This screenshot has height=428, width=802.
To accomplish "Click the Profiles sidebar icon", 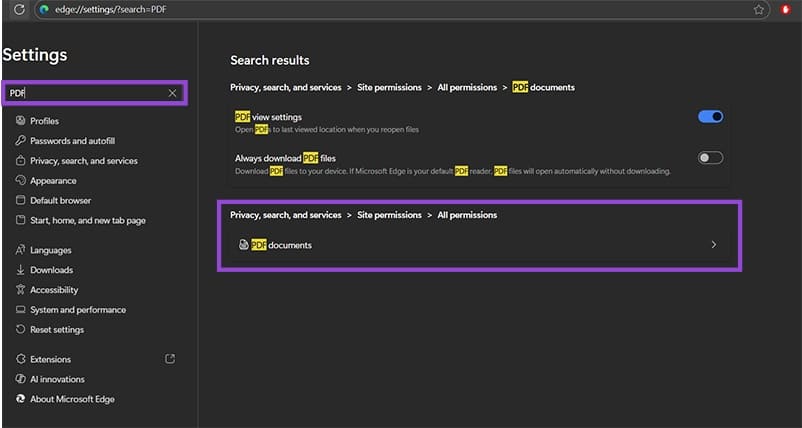I will 21,121.
